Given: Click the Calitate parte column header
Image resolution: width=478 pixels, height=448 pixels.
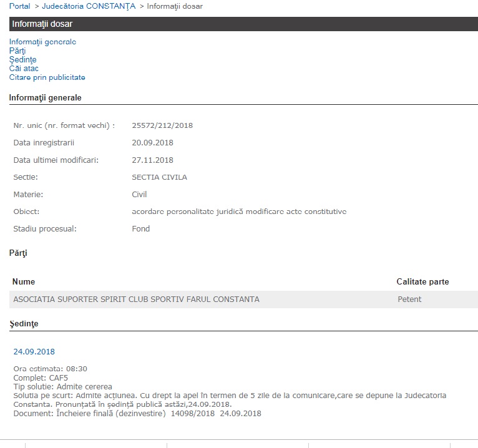Looking at the screenshot, I should pyautogui.click(x=422, y=282).
